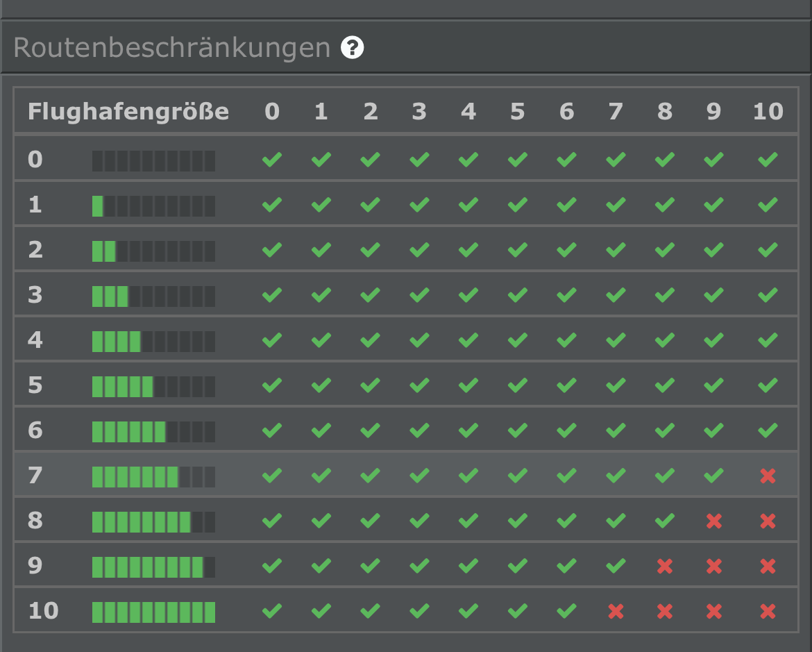Click column header 10 in the table

(768, 111)
